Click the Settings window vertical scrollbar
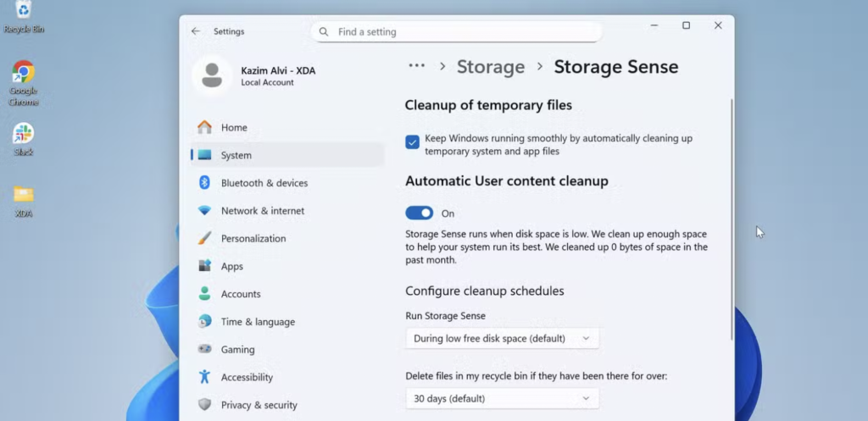 pos(731,220)
